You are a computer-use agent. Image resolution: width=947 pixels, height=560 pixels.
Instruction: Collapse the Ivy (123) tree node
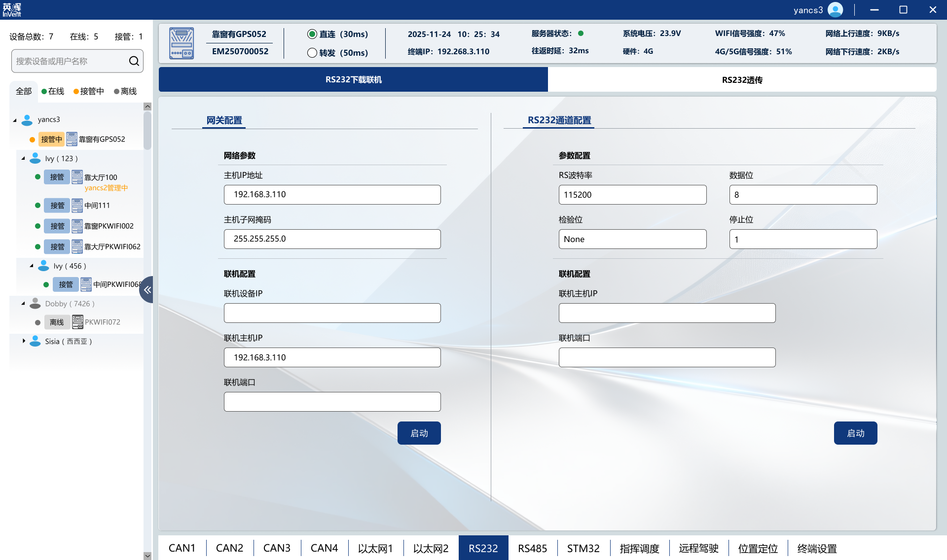click(23, 158)
